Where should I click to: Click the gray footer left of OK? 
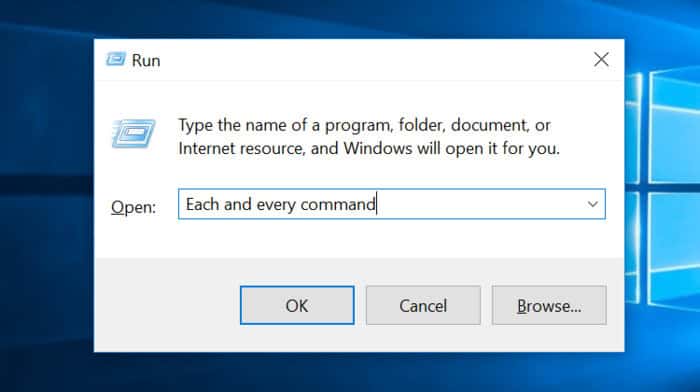167,305
